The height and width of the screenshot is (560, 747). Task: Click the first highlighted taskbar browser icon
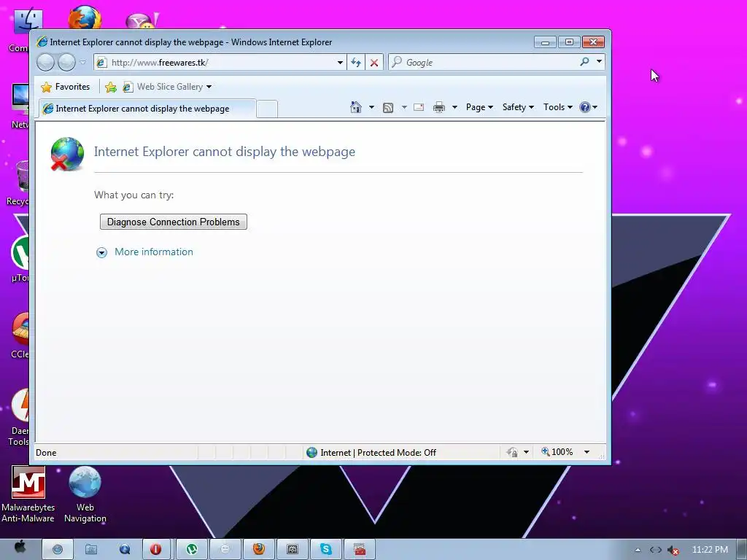58,550
